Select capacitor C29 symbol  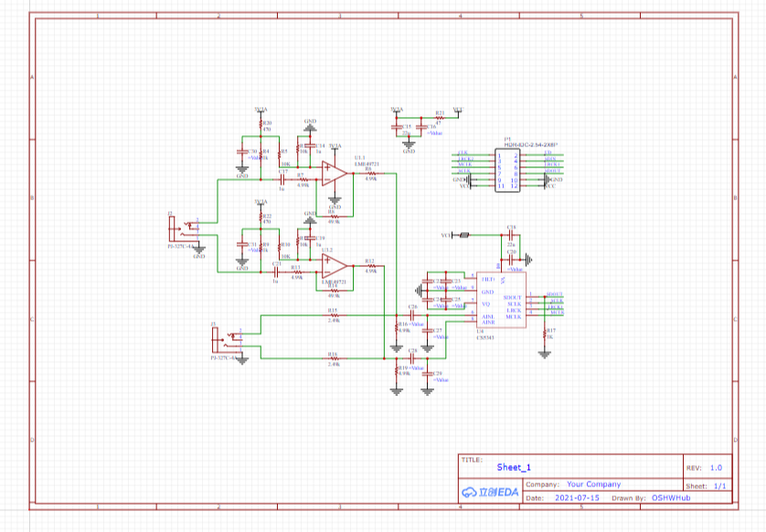click(x=428, y=374)
